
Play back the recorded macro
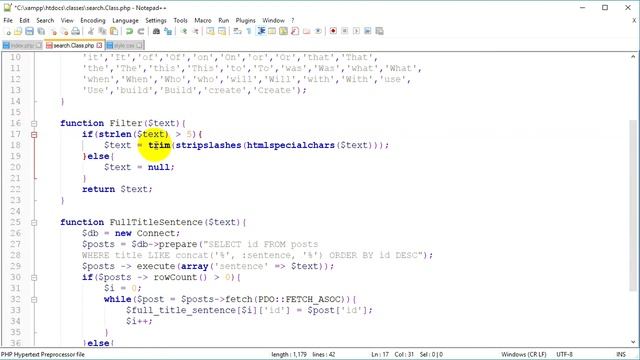point(356,31)
